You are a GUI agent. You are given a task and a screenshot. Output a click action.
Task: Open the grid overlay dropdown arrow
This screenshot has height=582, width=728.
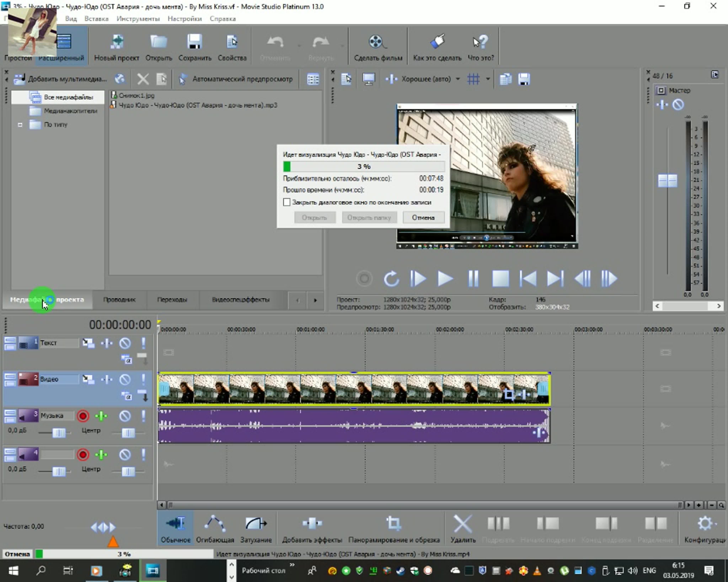click(488, 79)
